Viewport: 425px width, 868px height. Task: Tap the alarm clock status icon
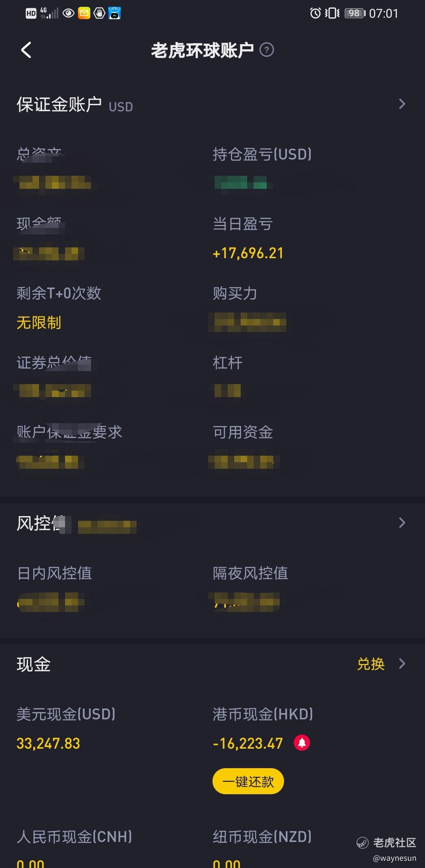pos(315,13)
